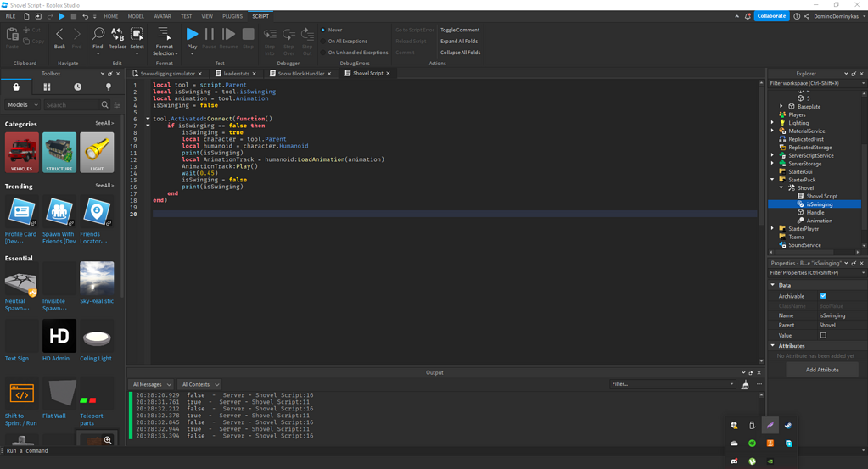Click the Collaborate button
Image resolution: width=868 pixels, height=469 pixels.
click(770, 16)
